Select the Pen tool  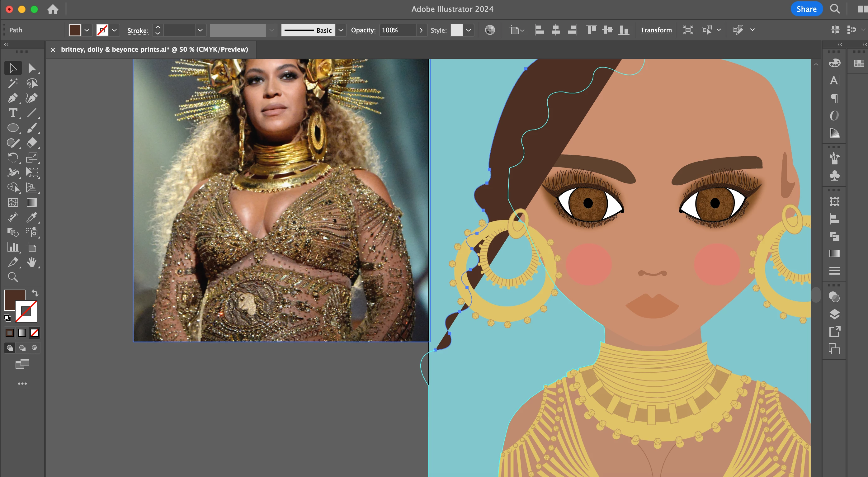[x=12, y=98]
